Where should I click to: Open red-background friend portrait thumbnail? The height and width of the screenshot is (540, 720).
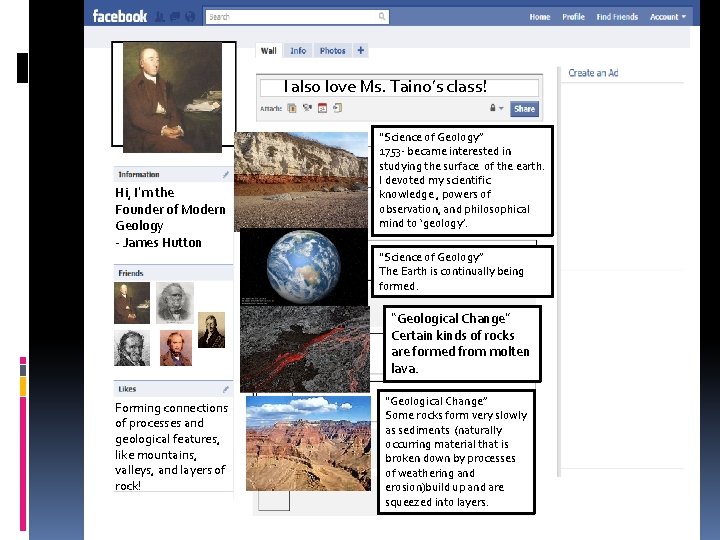coord(176,348)
